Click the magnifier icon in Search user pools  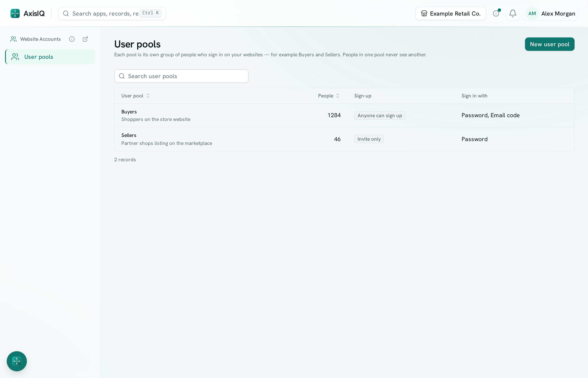pos(122,76)
